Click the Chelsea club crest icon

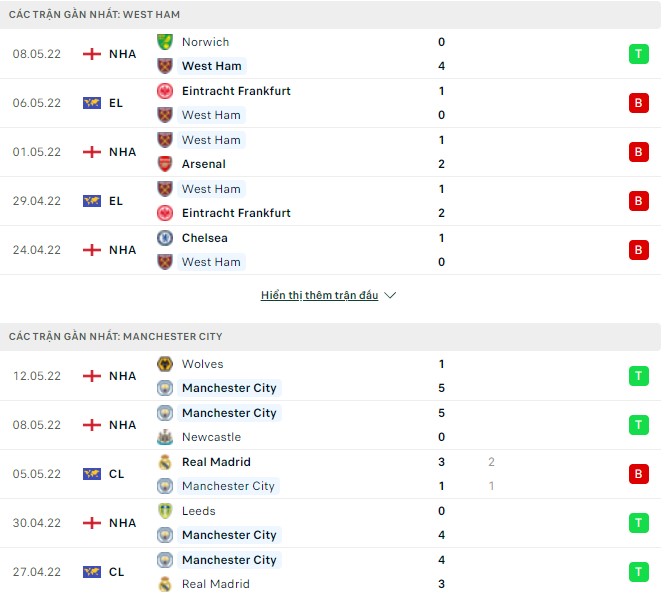(x=165, y=238)
